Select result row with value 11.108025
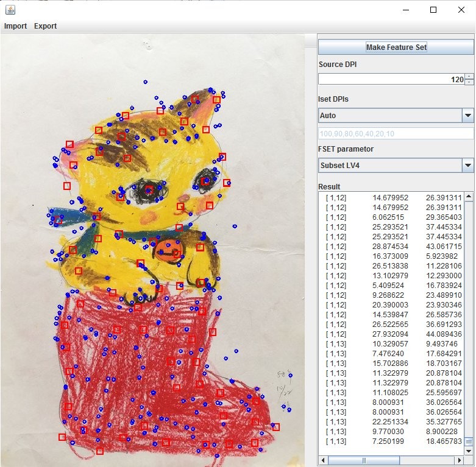Viewport: 476px width, 467px height. [x=392, y=393]
